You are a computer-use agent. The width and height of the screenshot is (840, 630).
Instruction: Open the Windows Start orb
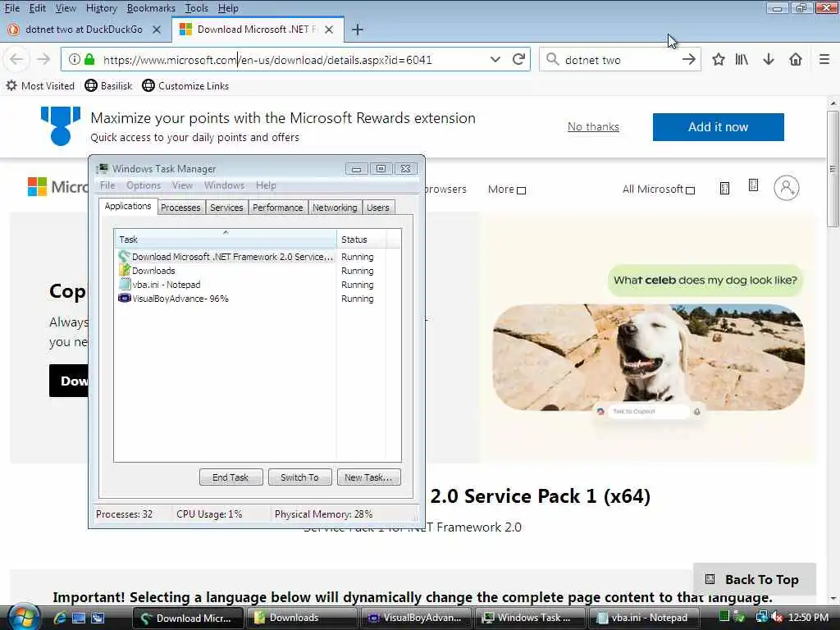tap(22, 618)
